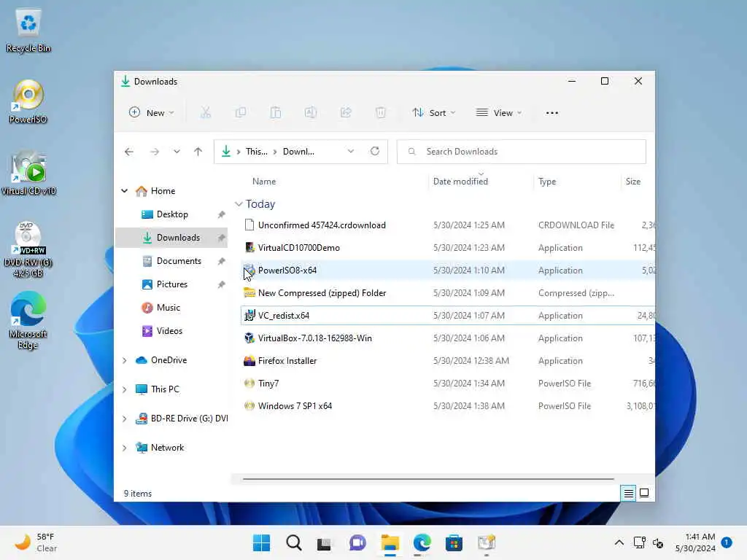Image resolution: width=747 pixels, height=560 pixels.
Task: Select the DVD-RW (G:) desktop icon
Action: pyautogui.click(x=28, y=249)
